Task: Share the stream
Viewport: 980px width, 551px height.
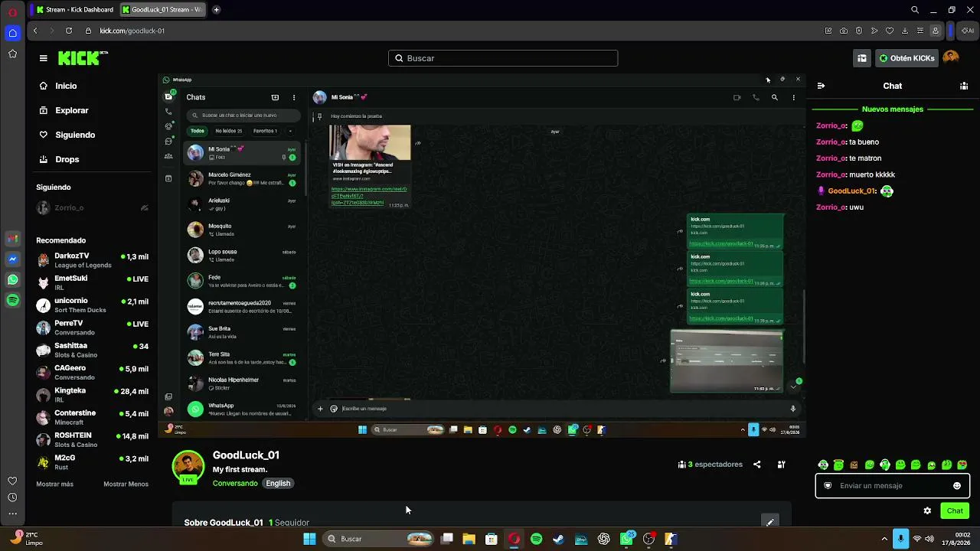Action: pos(757,464)
